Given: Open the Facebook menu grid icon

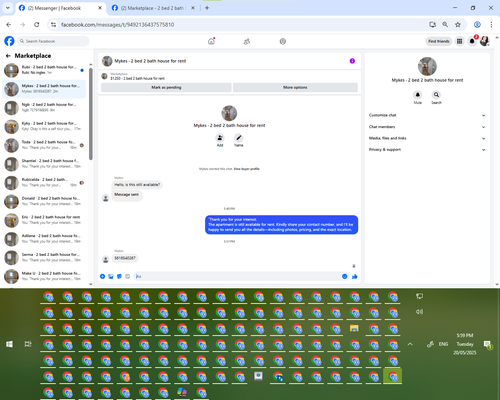Looking at the screenshot, I should (x=459, y=41).
